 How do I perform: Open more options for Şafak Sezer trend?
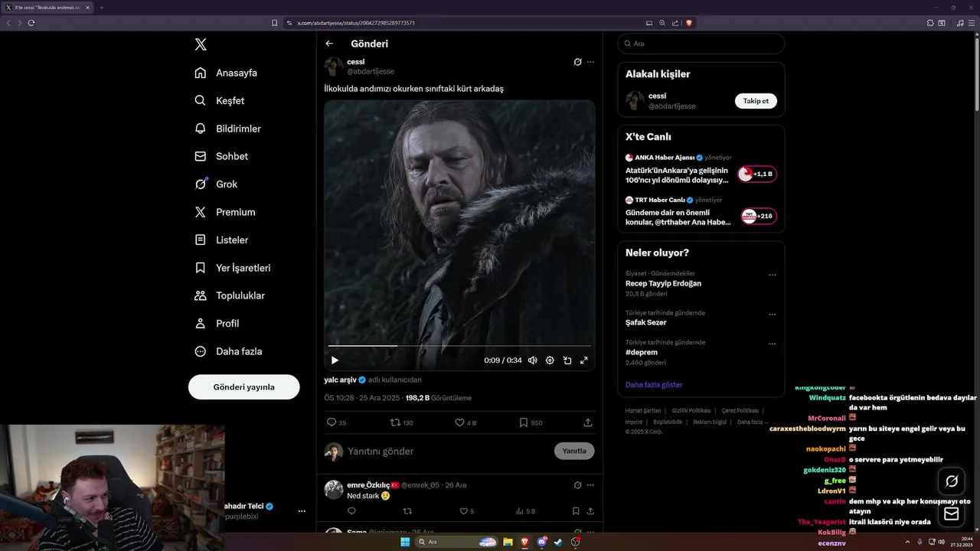[772, 315]
